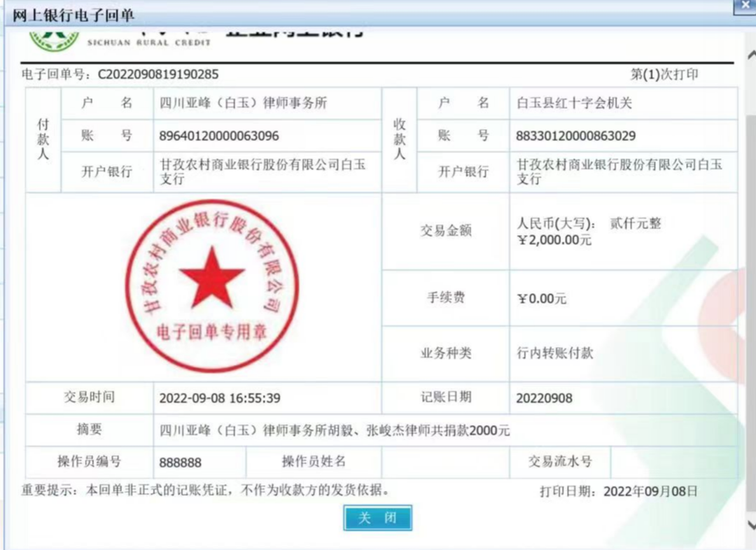Click the scrollbar down arrow

click(x=751, y=524)
